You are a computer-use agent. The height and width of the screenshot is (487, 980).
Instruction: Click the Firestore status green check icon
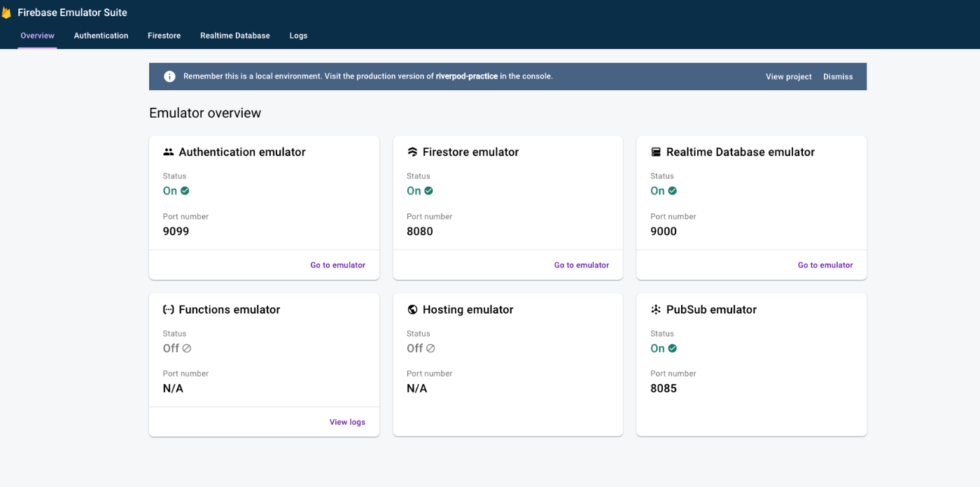pos(428,190)
